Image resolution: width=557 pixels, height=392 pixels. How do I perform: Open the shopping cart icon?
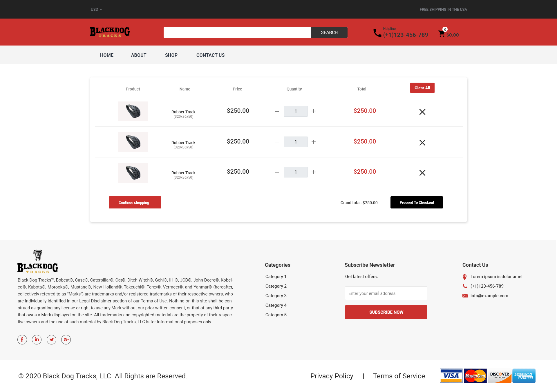tap(442, 33)
